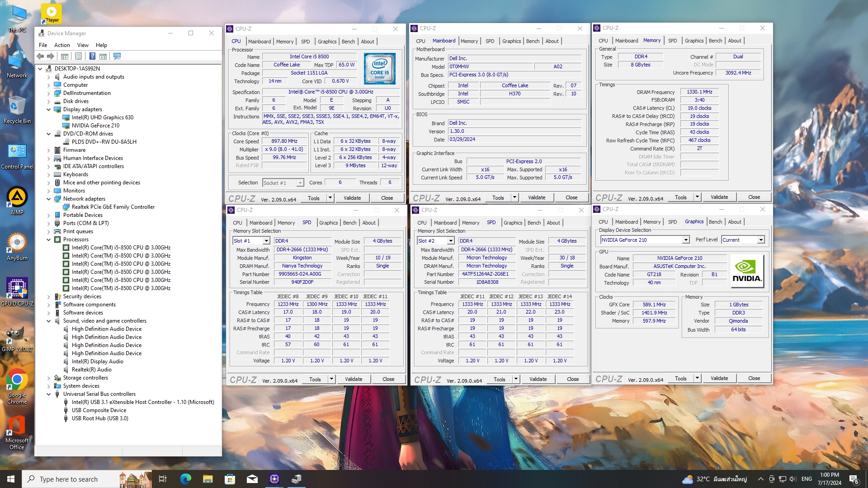
Task: Open the Player desktop icon
Action: 52,14
